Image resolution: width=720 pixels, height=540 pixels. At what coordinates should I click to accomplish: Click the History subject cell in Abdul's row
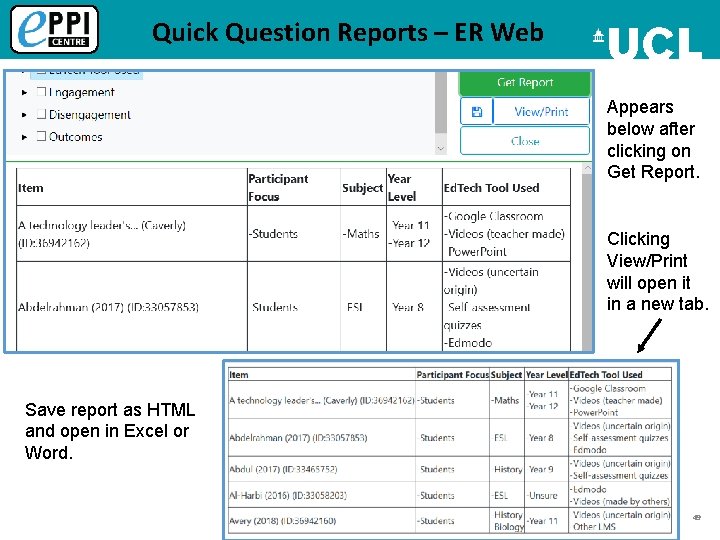[x=508, y=469]
